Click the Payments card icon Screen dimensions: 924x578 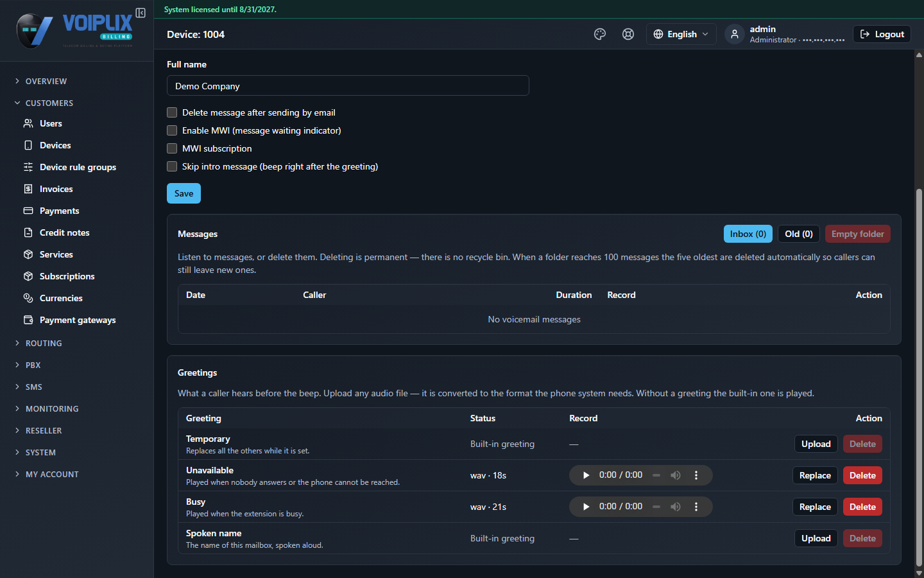pyautogui.click(x=28, y=211)
